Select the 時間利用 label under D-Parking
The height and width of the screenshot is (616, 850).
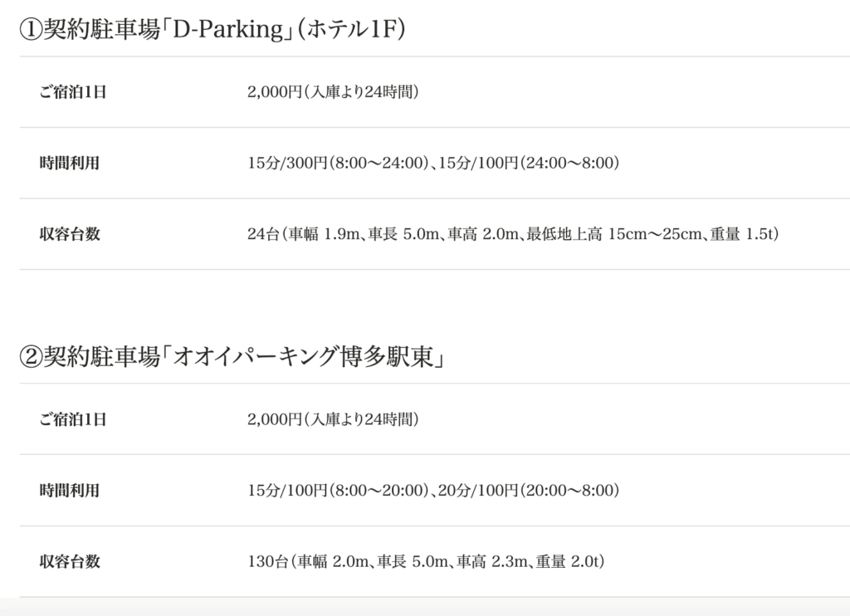pos(69,163)
